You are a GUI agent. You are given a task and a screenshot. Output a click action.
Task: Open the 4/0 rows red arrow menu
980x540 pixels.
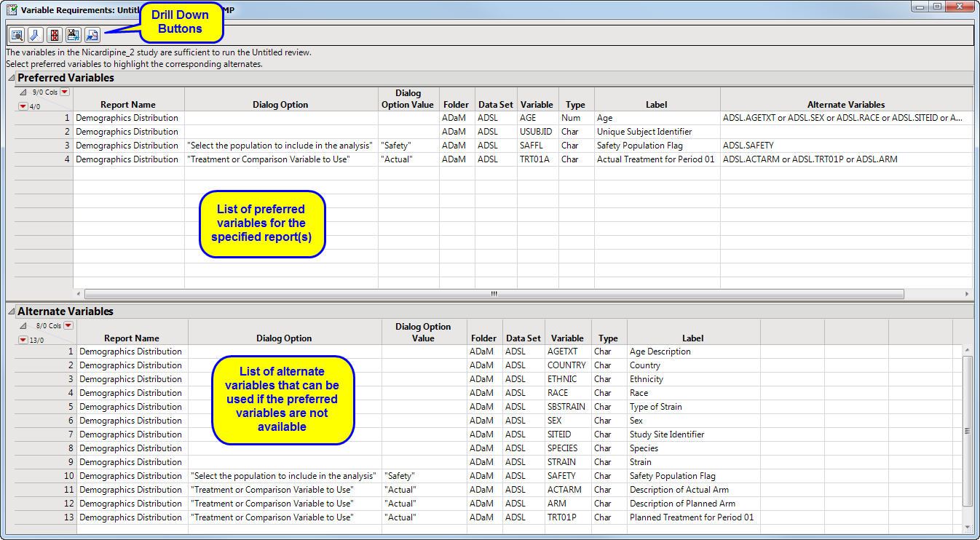(x=23, y=106)
